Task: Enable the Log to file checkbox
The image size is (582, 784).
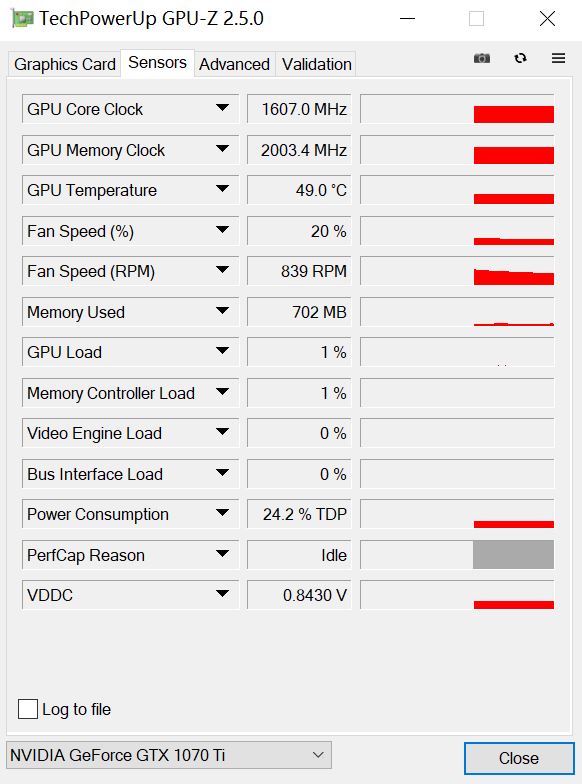Action: click(28, 709)
